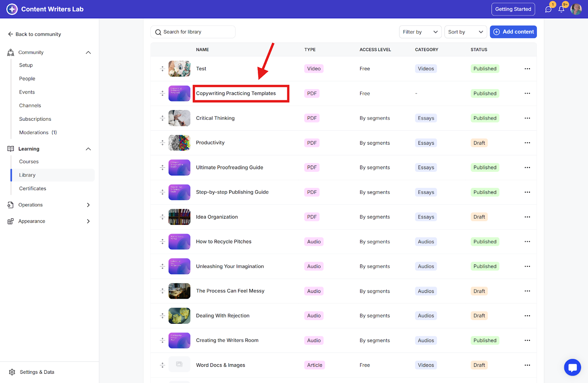Screen dimensions: 588x383
Task: Open more options for Unleashing Your Imagination
Action: pyautogui.click(x=527, y=266)
